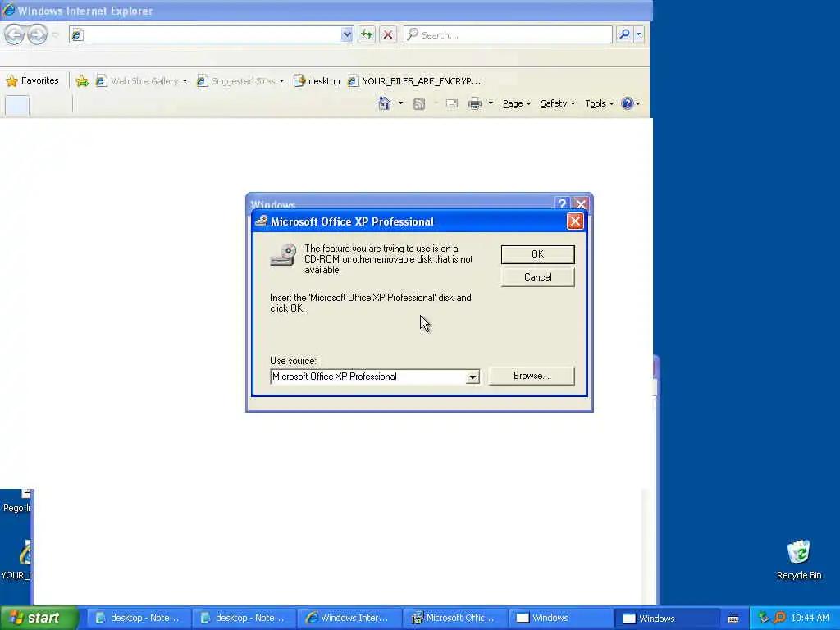The height and width of the screenshot is (630, 840).
Task: Click the orange magnifier tray icon
Action: (x=779, y=619)
